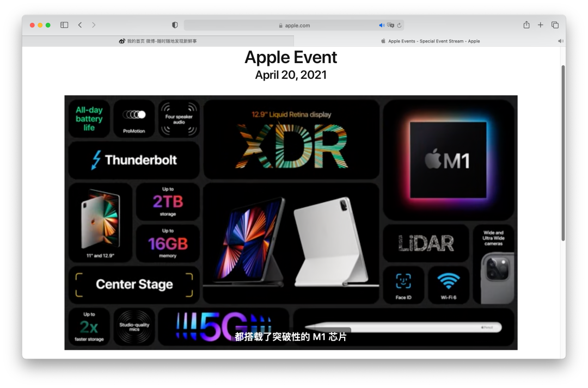The height and width of the screenshot is (388, 588).
Task: Open the Share menu icon
Action: click(x=526, y=24)
